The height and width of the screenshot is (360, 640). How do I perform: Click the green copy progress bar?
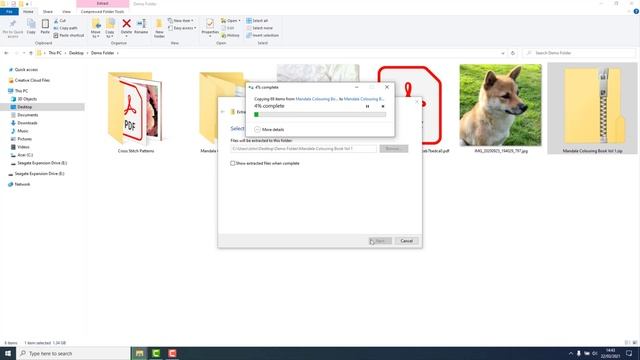coord(320,115)
